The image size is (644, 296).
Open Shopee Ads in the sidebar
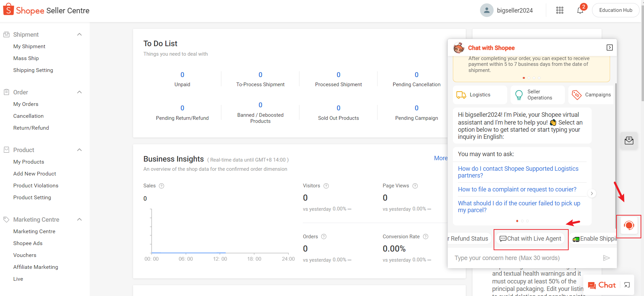click(28, 243)
